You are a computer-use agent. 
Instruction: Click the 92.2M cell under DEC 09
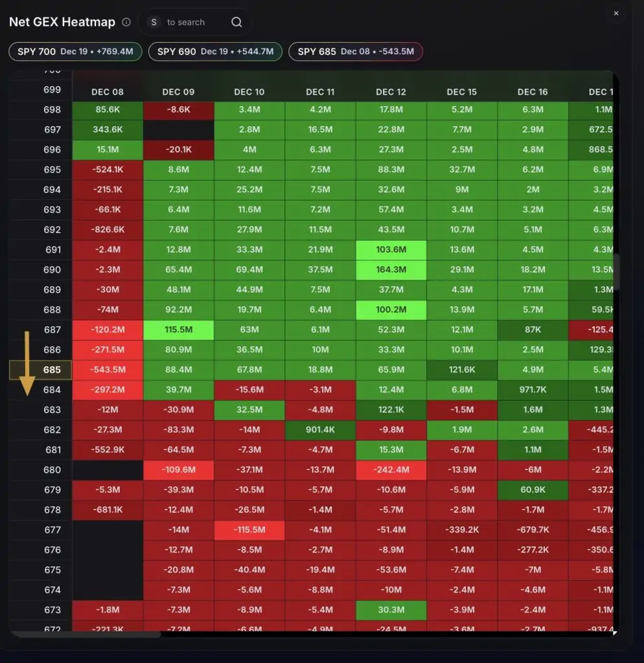click(179, 309)
